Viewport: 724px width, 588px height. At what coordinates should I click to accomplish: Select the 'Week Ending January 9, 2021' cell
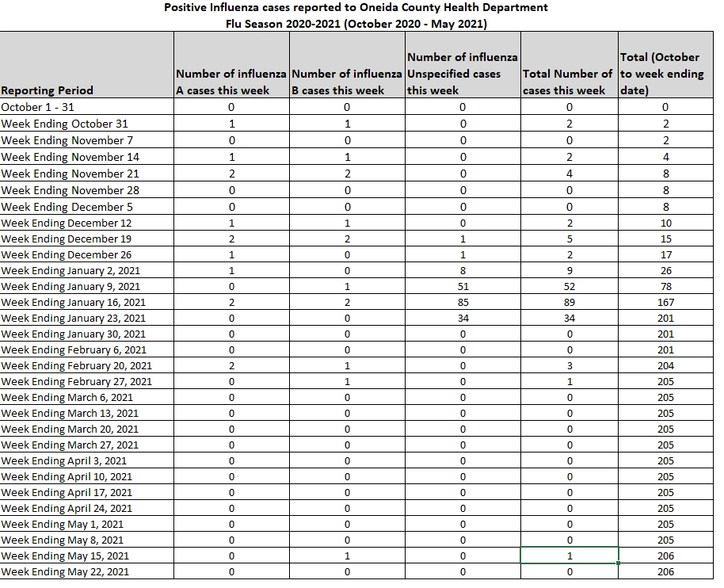tap(87, 286)
